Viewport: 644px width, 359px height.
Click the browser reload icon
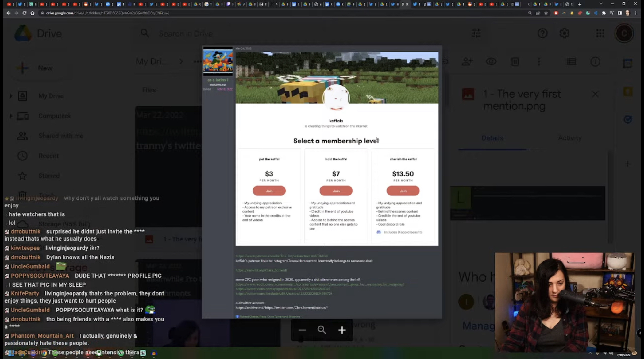[x=24, y=13]
